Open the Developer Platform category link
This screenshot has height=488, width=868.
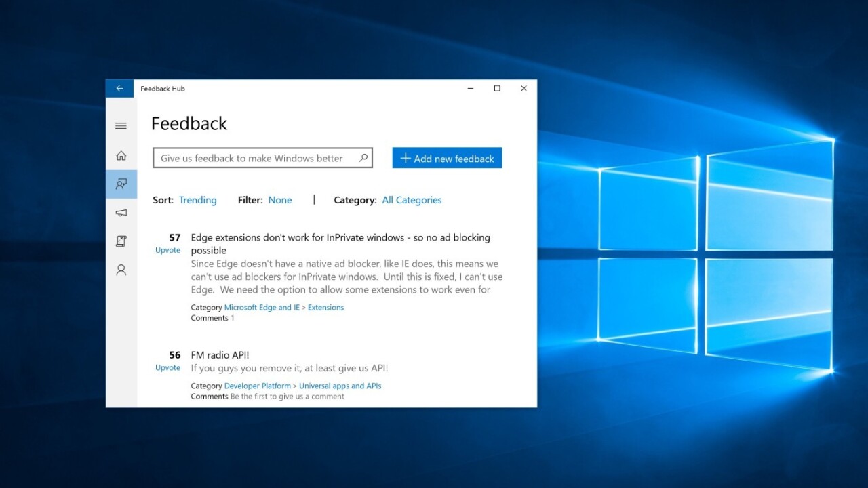click(x=258, y=386)
